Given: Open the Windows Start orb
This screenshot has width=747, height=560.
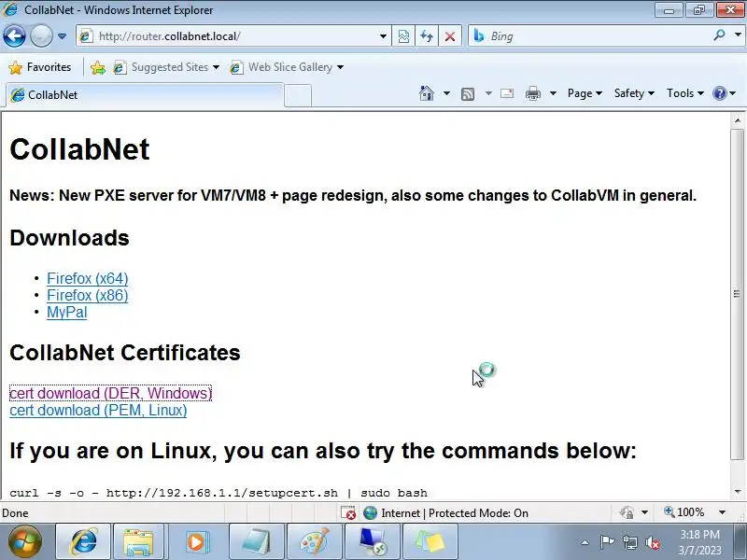Looking at the screenshot, I should pyautogui.click(x=25, y=541).
